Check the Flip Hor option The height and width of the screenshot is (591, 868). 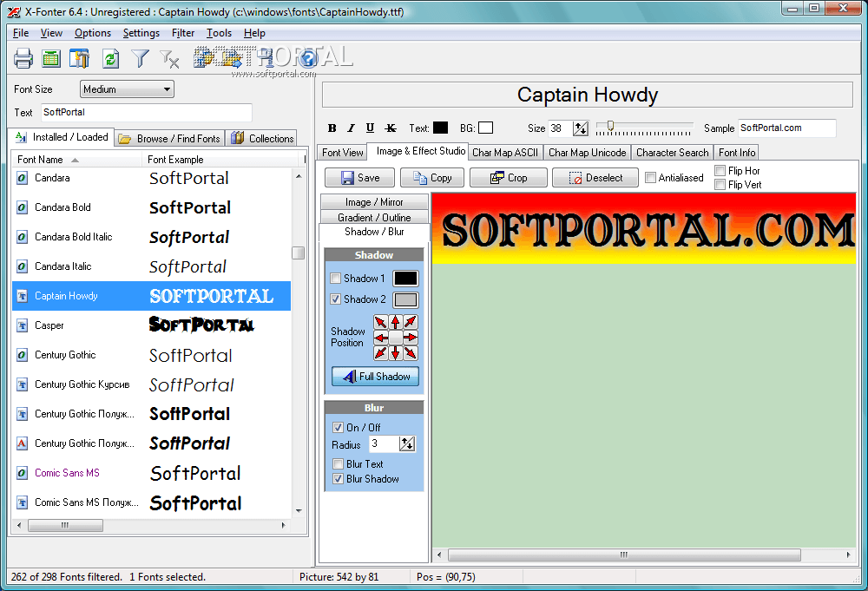pos(720,170)
